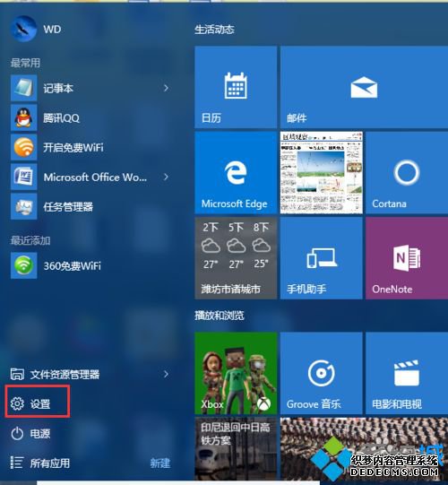
Task: Open the 日历 calendar tile
Action: 236,87
